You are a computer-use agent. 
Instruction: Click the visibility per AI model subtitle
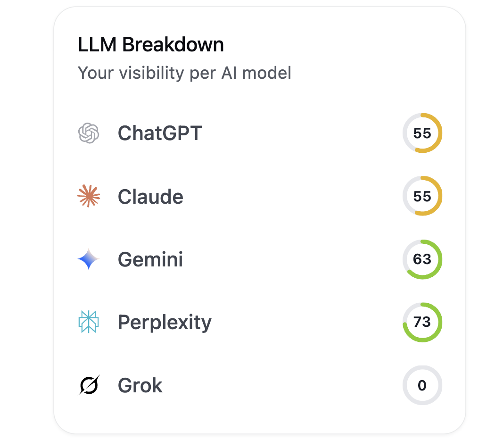[x=184, y=73]
